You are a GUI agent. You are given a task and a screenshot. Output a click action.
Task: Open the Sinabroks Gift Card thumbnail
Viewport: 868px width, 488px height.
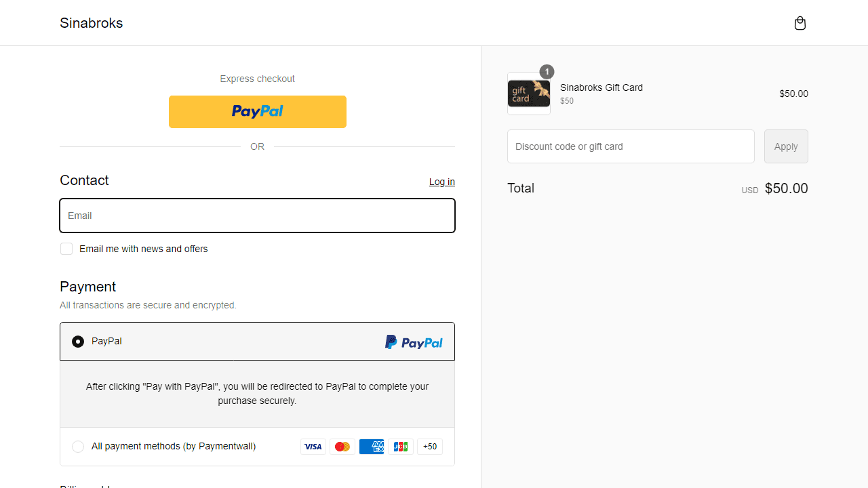tap(529, 94)
